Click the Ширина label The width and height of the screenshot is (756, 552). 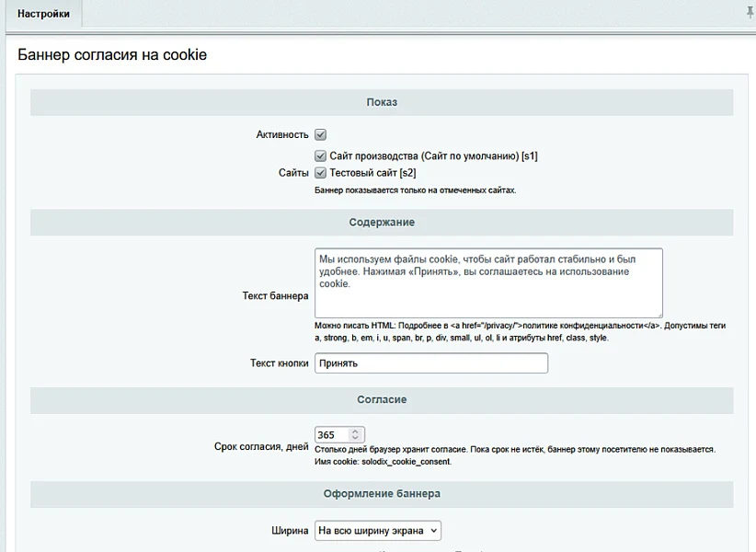click(290, 530)
